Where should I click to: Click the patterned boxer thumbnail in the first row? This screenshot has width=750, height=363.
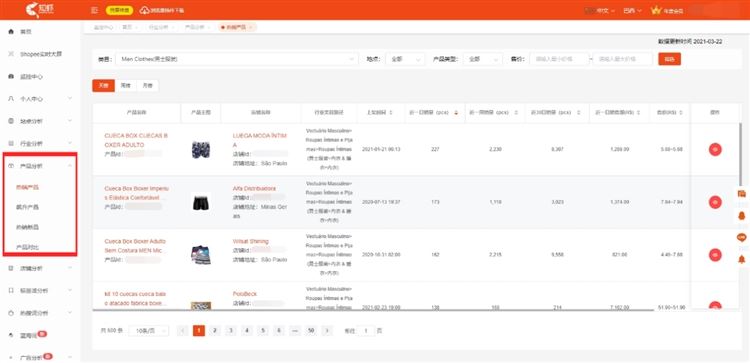pyautogui.click(x=201, y=150)
